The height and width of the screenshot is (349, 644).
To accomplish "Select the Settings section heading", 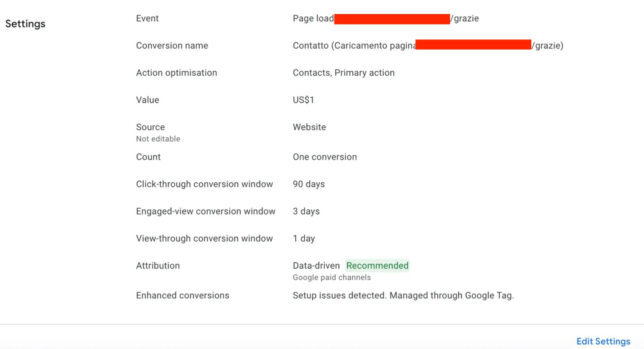I will (25, 24).
